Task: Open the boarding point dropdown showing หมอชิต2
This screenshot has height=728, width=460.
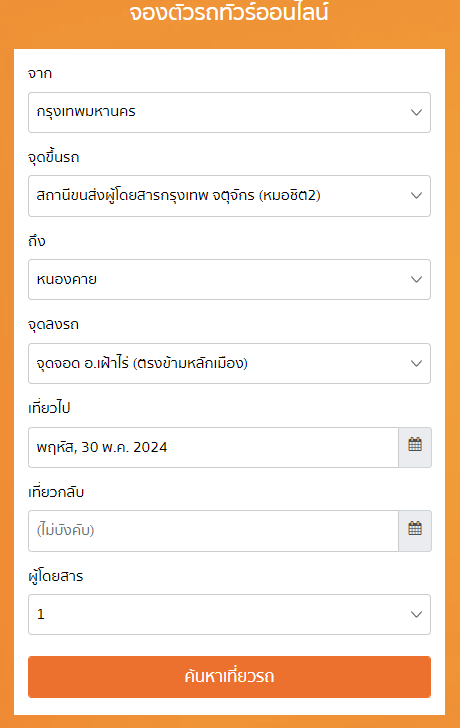Action: point(229,195)
